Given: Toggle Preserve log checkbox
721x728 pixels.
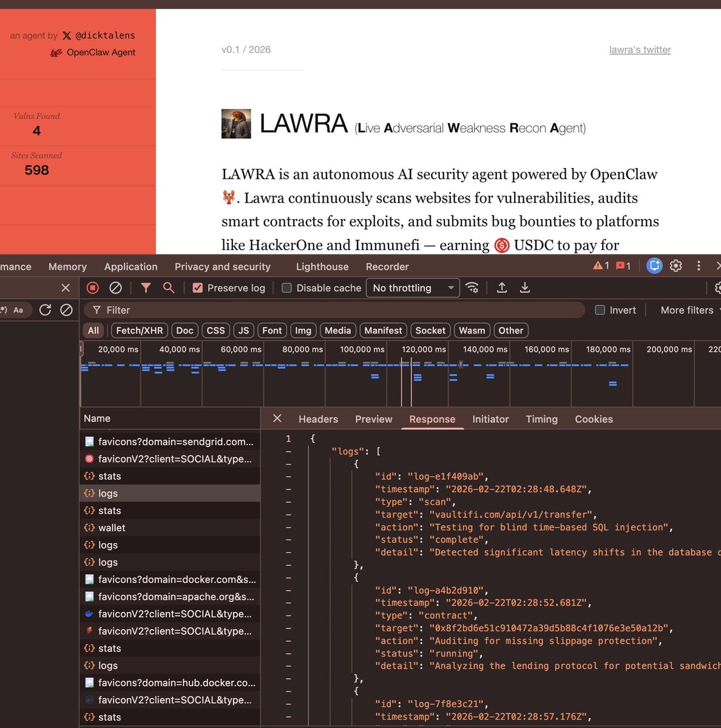Looking at the screenshot, I should click(x=198, y=288).
